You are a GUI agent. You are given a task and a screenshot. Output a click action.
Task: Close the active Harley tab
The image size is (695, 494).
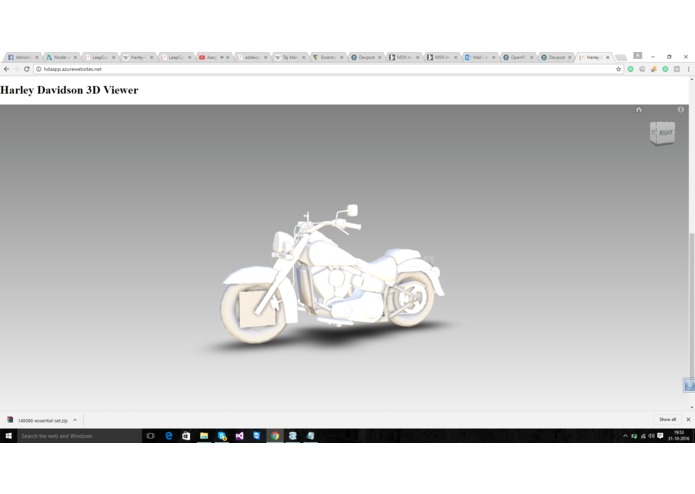click(x=608, y=58)
